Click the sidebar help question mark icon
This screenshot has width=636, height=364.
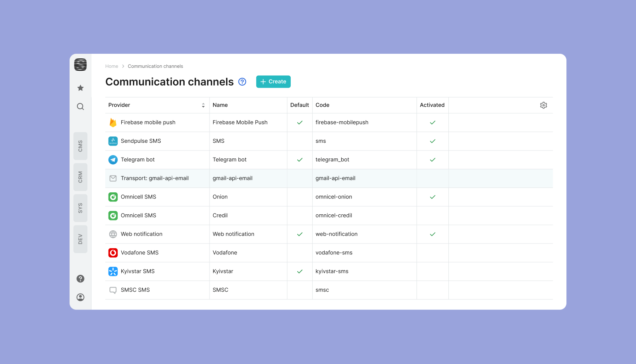(80, 279)
